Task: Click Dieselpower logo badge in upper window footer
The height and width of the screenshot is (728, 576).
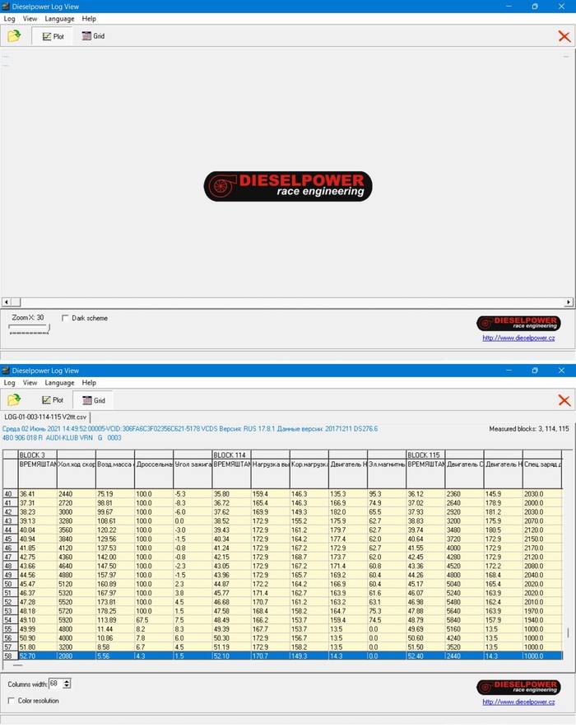Action: [518, 323]
